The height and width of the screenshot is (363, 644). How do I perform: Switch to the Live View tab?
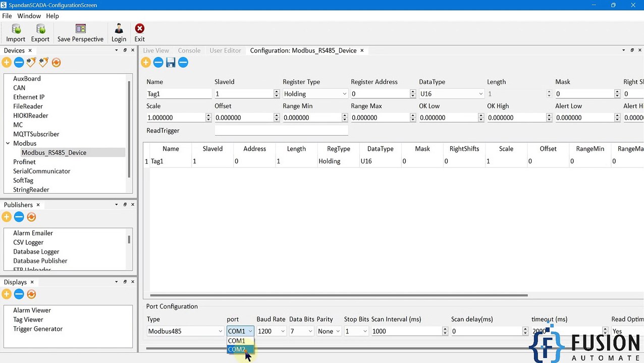tap(156, 50)
